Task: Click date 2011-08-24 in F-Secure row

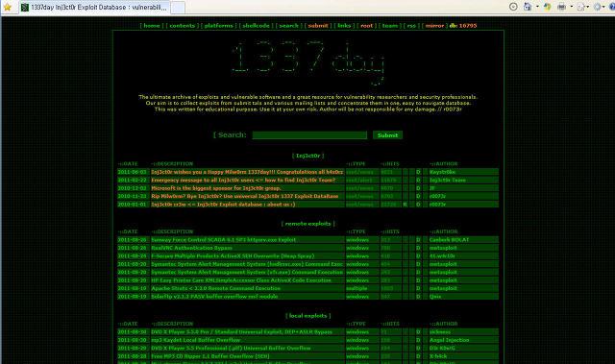Action: [132, 255]
